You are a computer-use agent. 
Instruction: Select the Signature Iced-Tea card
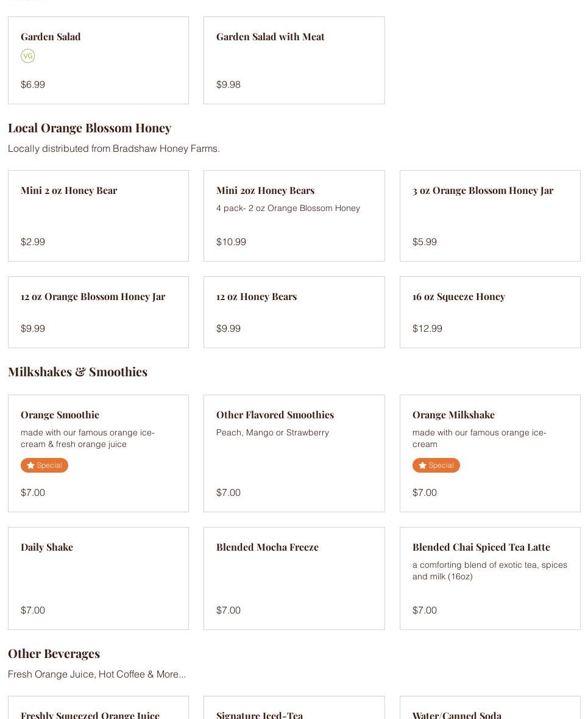(x=260, y=714)
